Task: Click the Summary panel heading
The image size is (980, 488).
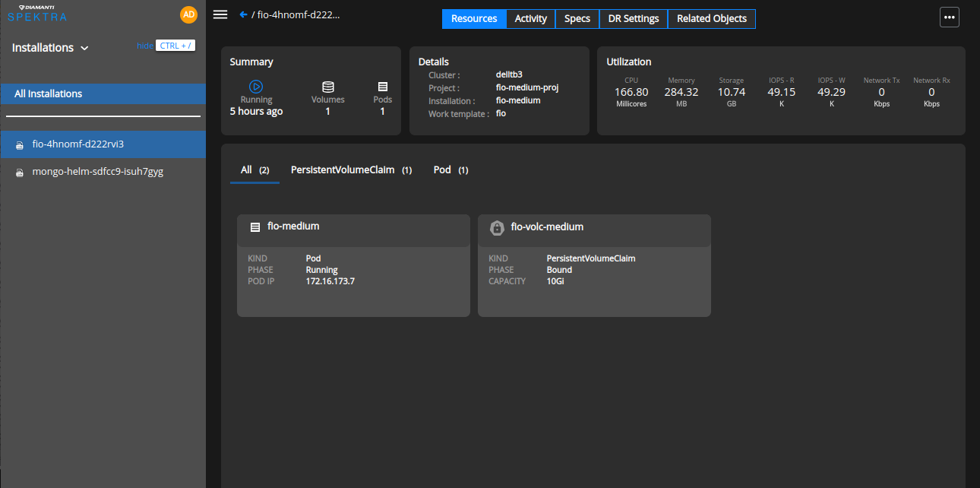Action: coord(251,62)
